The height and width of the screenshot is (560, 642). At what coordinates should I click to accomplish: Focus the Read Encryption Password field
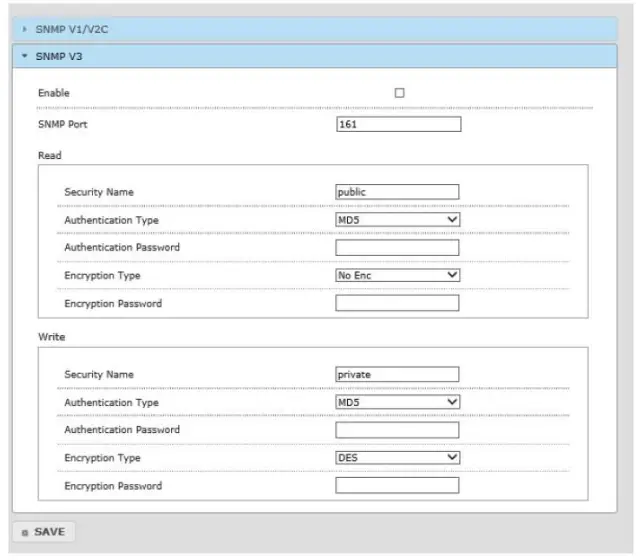397,303
